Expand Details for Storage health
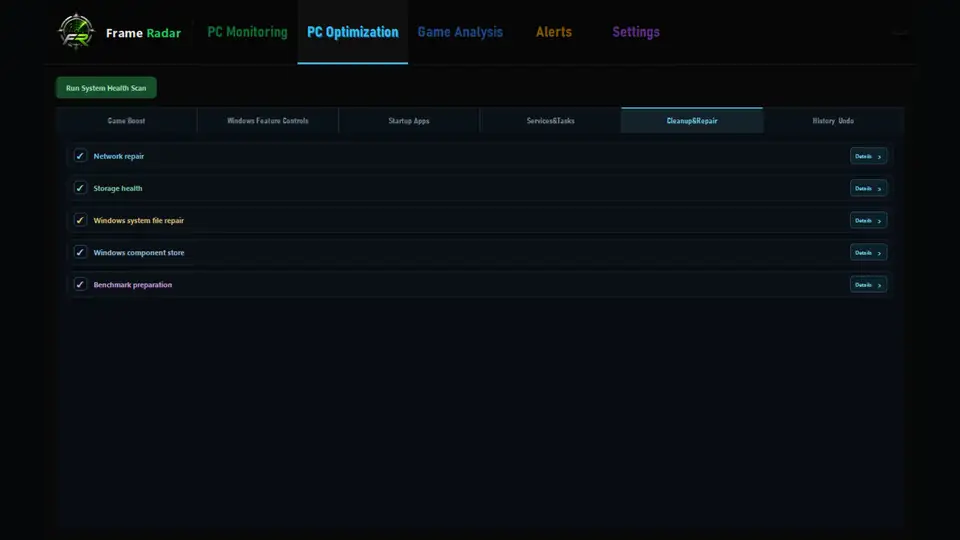960x540 pixels. click(868, 188)
